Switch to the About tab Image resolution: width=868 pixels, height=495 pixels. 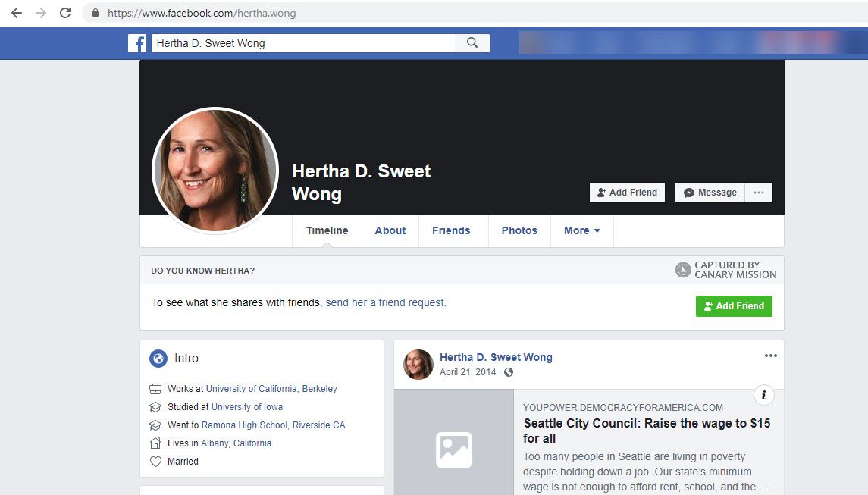click(390, 230)
